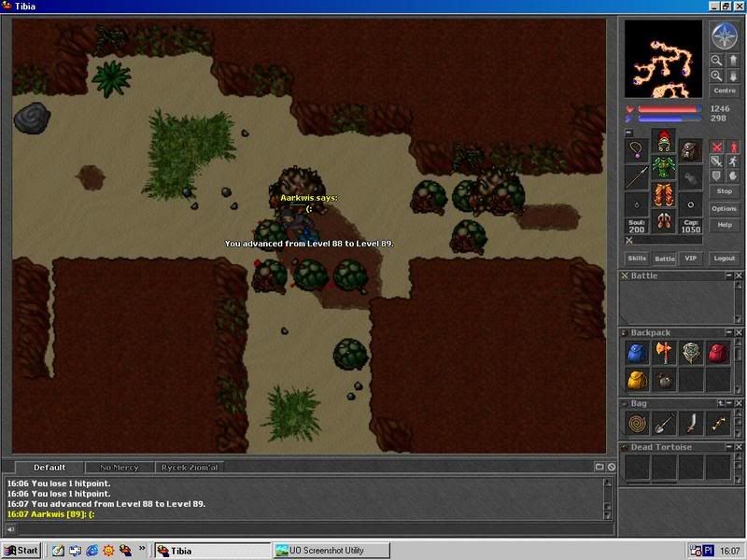The height and width of the screenshot is (560, 747).
Task: Click the empty shield slot
Action: [691, 177]
